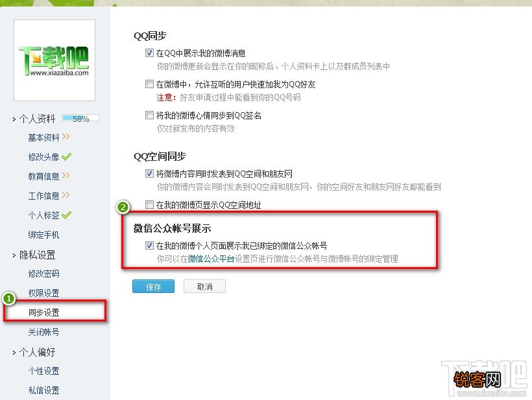Open 基本资料 in sidebar
Image resolution: width=532 pixels, height=400 pixels.
43,137
